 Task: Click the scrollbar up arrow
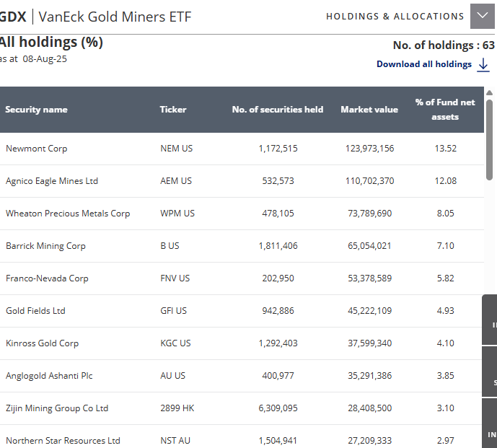point(490,92)
